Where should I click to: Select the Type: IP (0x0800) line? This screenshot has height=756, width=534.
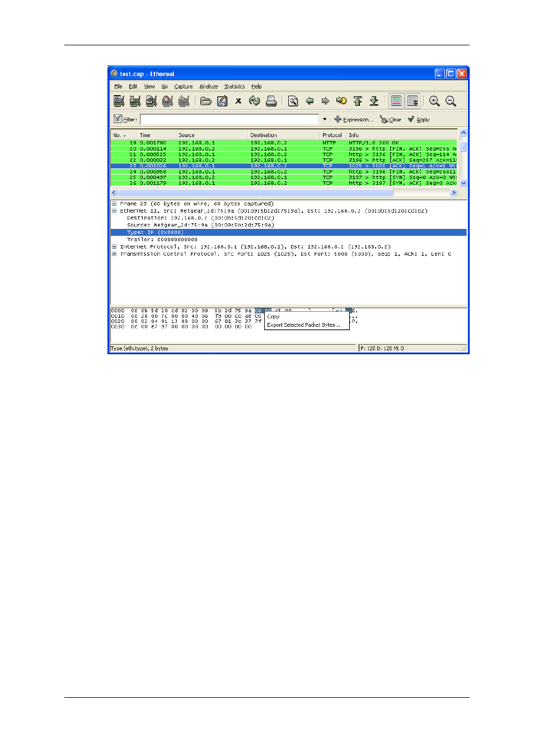click(x=288, y=232)
